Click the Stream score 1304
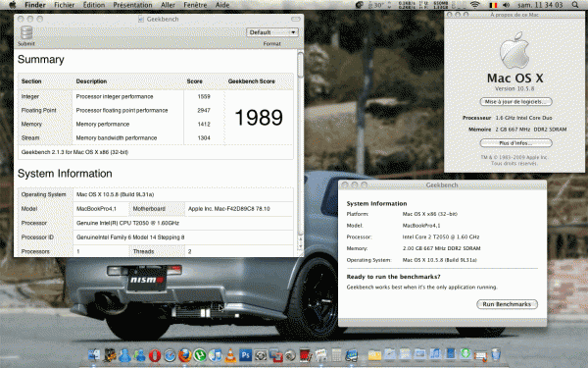The image size is (588, 368). click(x=204, y=138)
